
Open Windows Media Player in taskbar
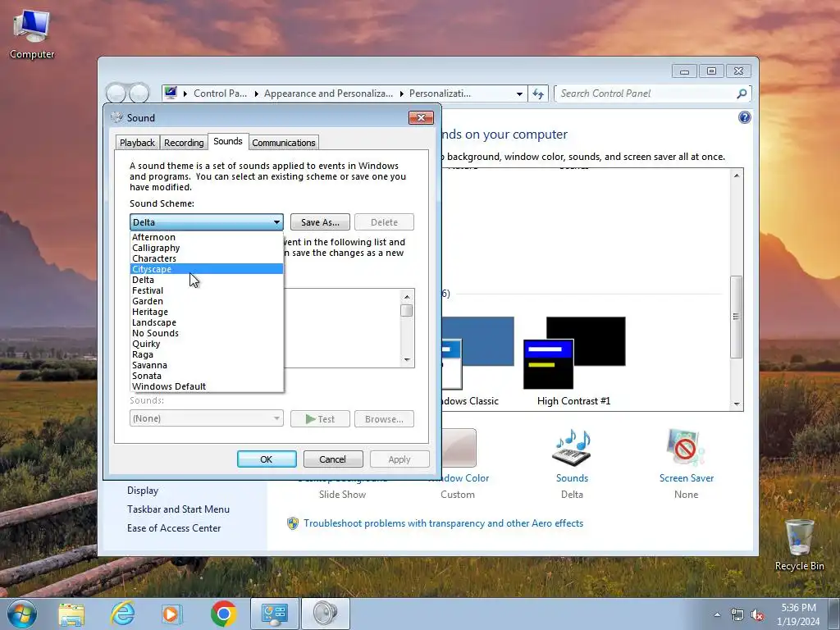[x=171, y=614]
